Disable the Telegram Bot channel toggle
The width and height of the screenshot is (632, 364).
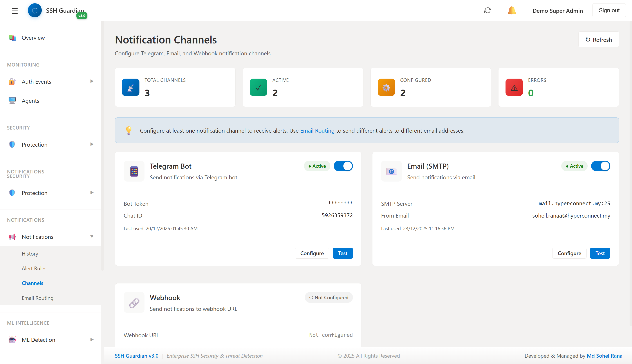tap(343, 166)
